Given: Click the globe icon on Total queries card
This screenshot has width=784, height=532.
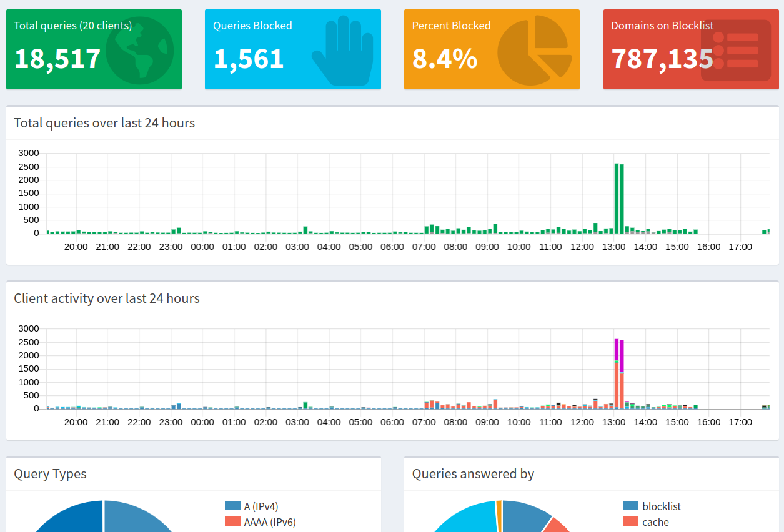Looking at the screenshot, I should pyautogui.click(x=140, y=50).
